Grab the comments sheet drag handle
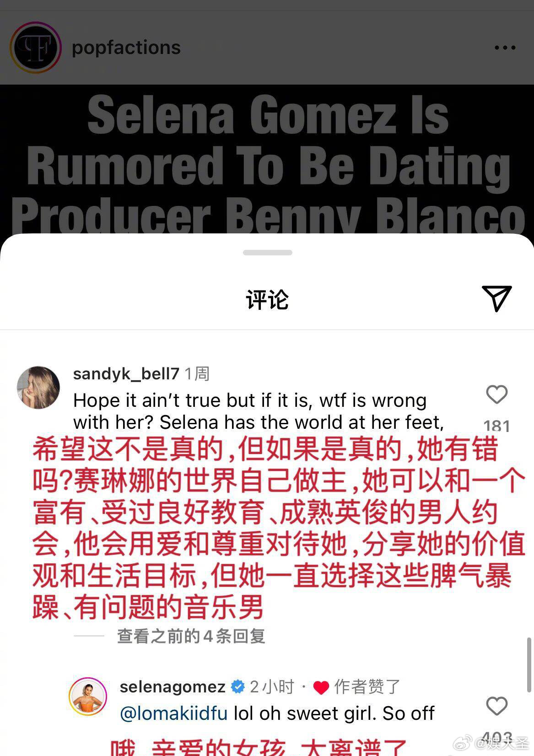The height and width of the screenshot is (756, 534). pyautogui.click(x=267, y=253)
